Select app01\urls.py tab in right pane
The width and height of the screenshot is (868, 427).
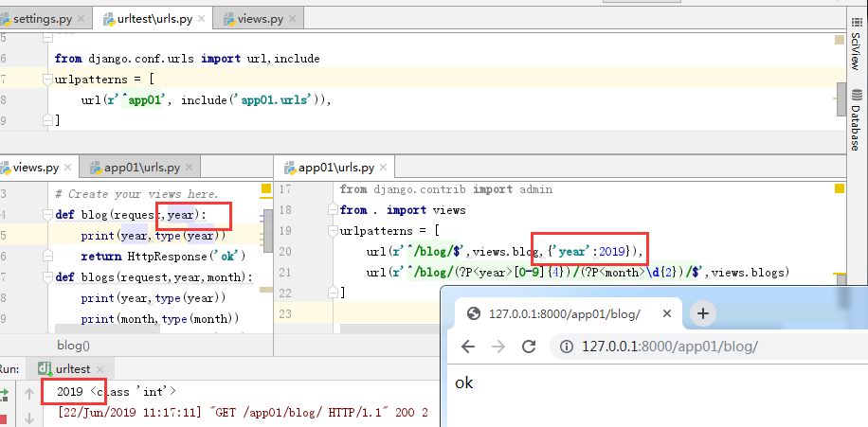[x=336, y=167]
